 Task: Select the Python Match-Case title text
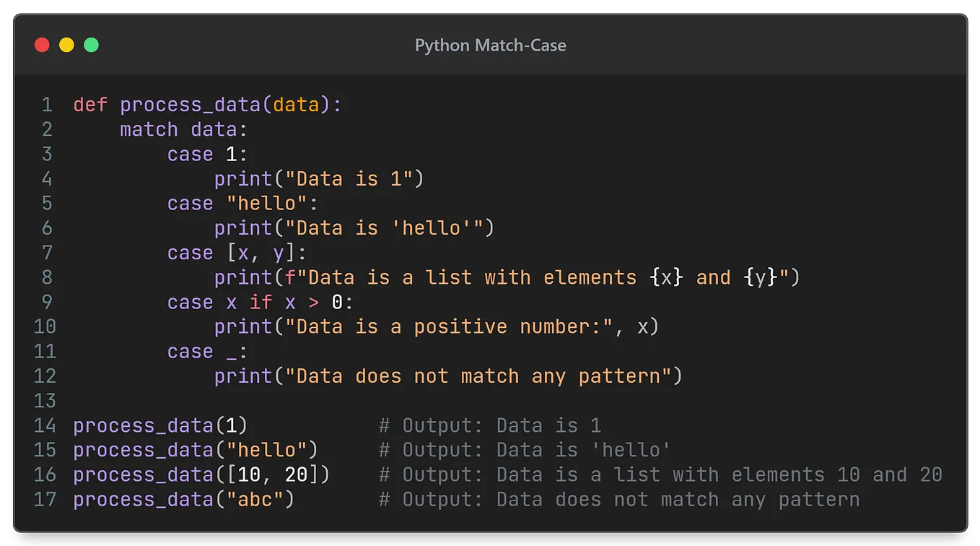pos(490,45)
